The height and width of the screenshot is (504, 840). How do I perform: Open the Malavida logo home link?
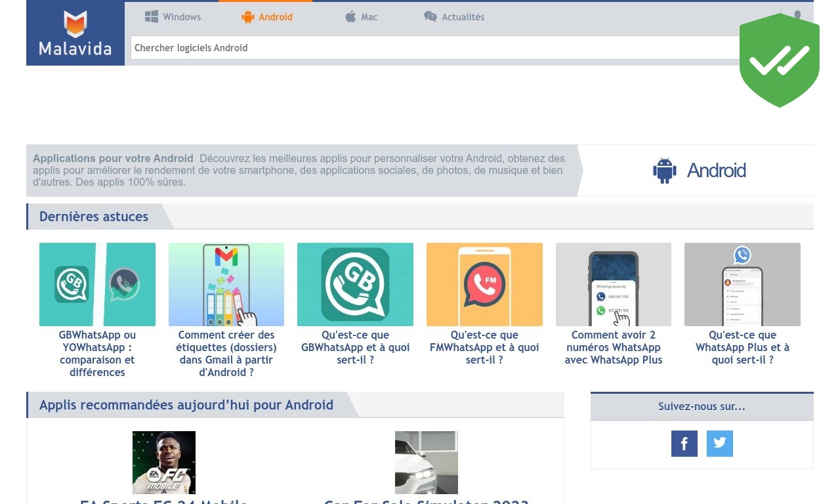pos(75,33)
